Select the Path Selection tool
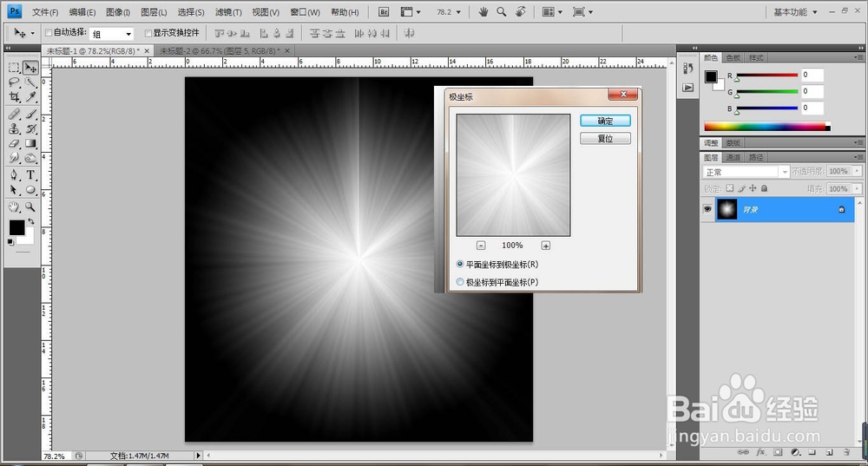 click(14, 190)
